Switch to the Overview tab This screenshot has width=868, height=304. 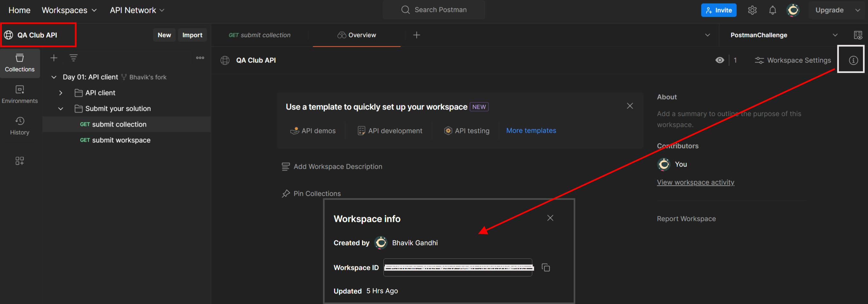[x=356, y=35]
